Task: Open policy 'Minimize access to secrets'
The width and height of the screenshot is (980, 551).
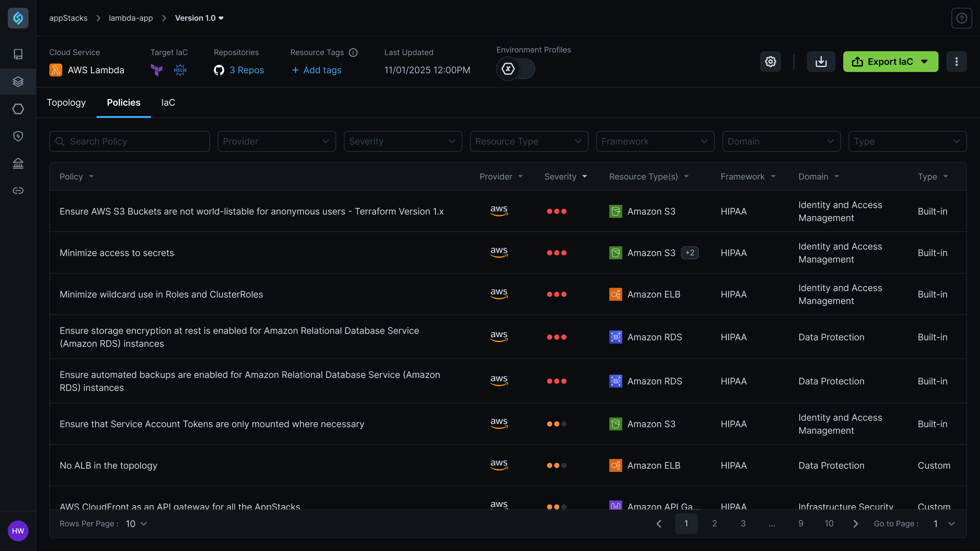Action: tap(117, 253)
